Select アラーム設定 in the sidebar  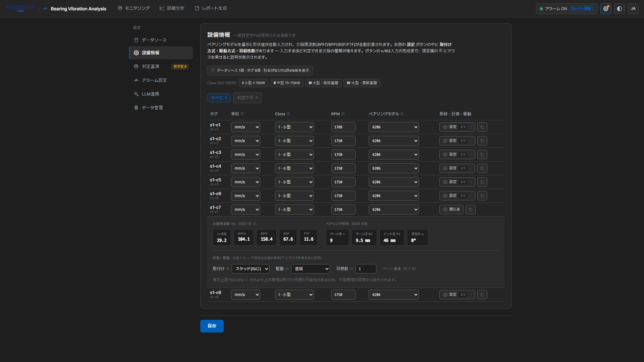[161, 80]
